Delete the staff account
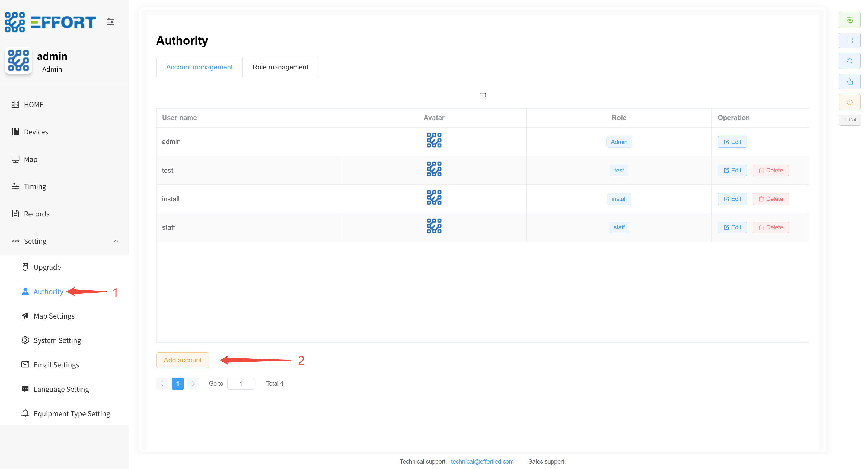 click(770, 227)
